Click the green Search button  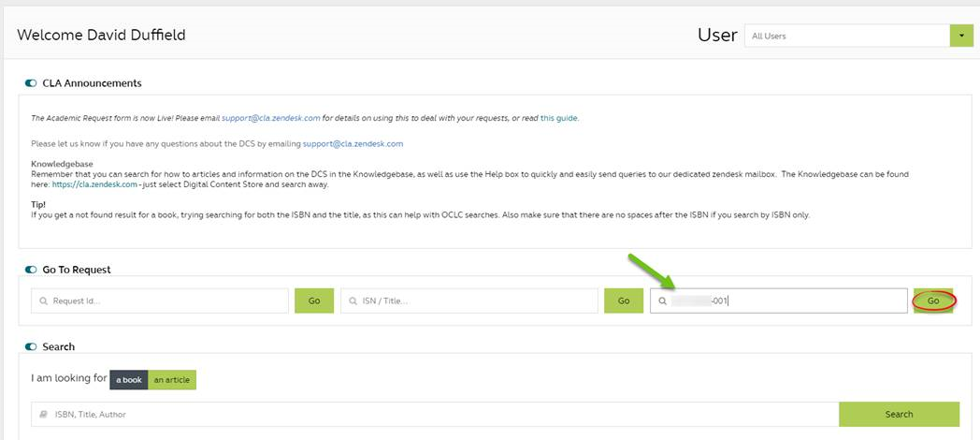(x=899, y=414)
